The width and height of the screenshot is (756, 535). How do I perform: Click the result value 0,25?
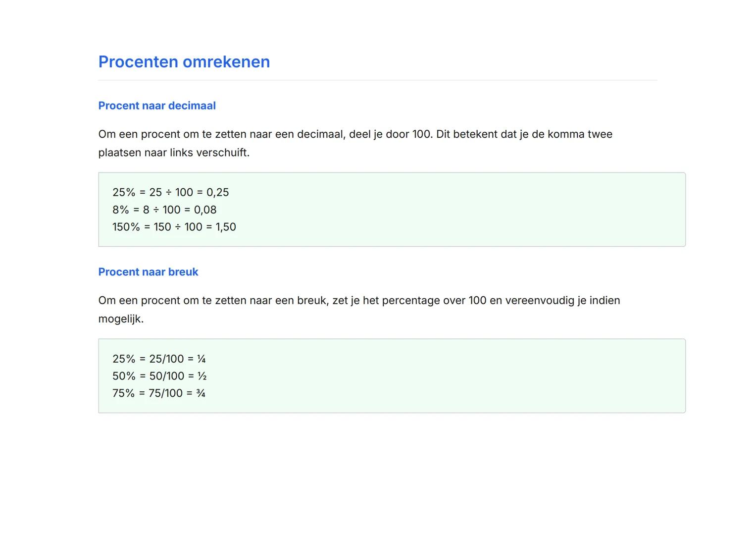[x=217, y=192]
